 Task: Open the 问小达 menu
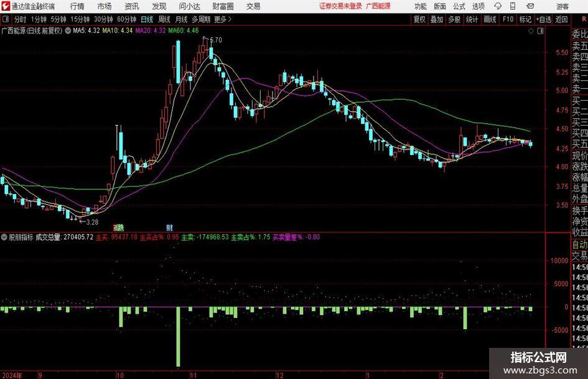[189, 6]
